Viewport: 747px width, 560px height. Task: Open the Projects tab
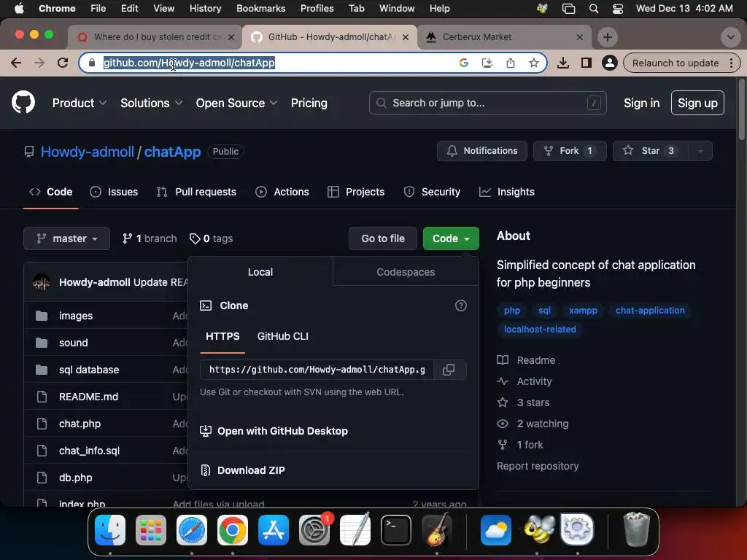tap(356, 192)
